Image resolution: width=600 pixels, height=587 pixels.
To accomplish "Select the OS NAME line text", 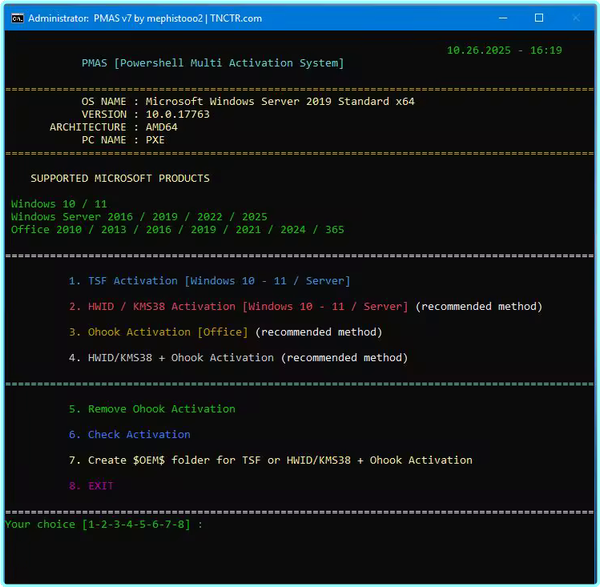I will click(248, 101).
